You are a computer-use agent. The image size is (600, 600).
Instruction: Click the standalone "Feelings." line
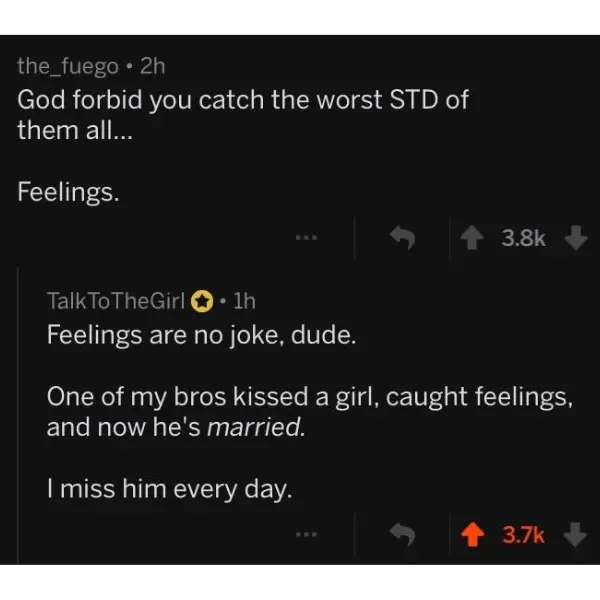click(68, 193)
